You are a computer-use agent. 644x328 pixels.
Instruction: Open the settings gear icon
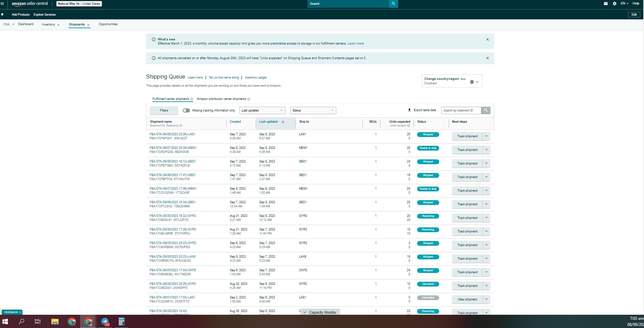point(614,4)
